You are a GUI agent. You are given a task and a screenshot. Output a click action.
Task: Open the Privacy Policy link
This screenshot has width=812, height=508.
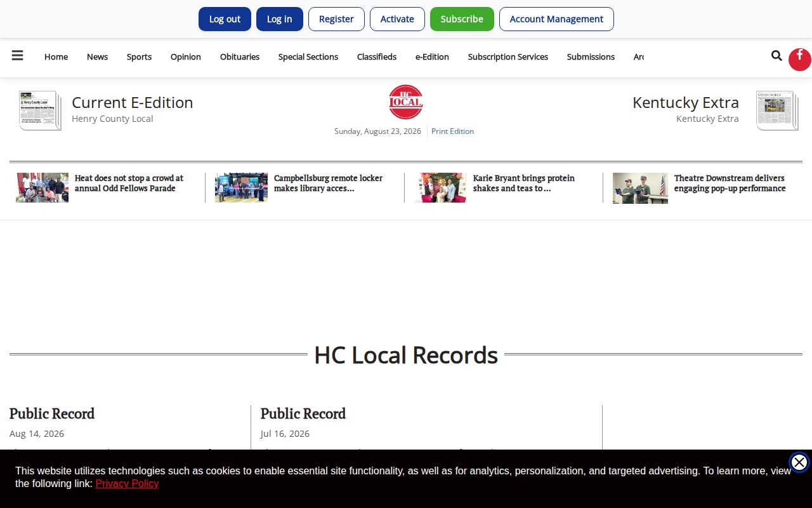127,484
